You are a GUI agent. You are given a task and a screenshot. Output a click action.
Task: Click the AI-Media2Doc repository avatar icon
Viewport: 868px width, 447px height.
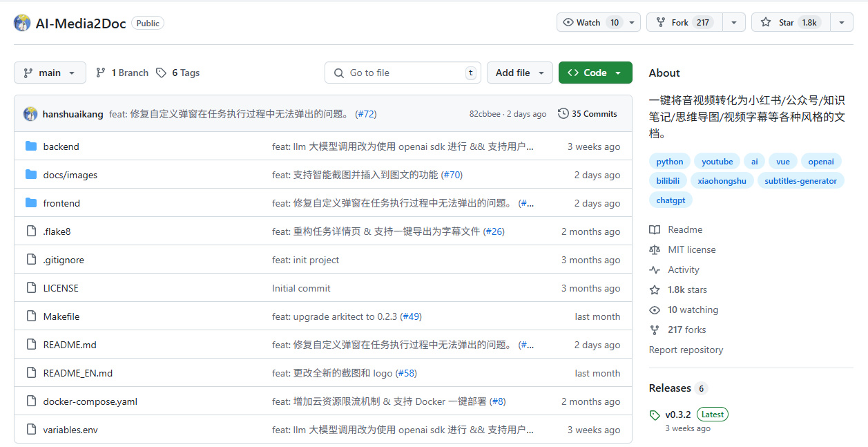(22, 23)
